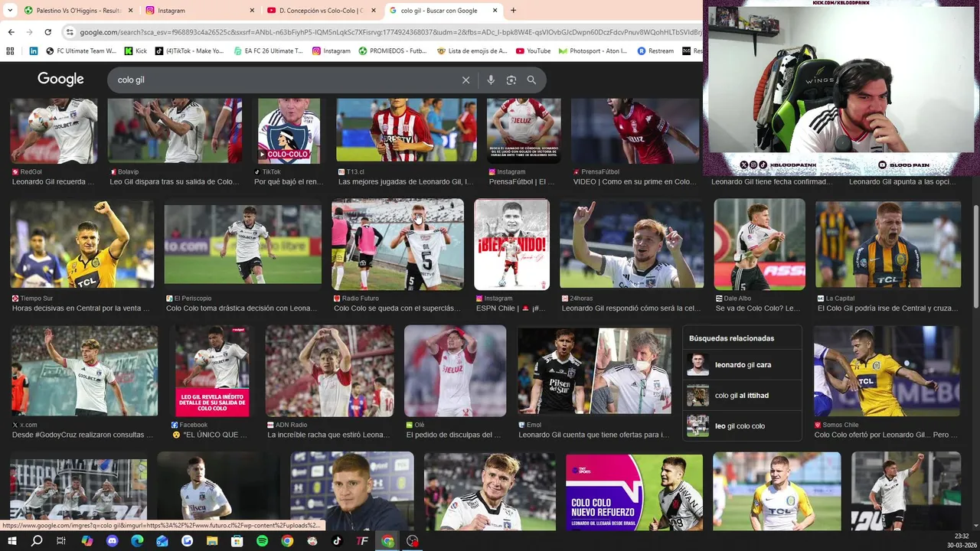Switch to the Palestino Vs O'Higgins tab
The image size is (980, 551).
pos(79,11)
